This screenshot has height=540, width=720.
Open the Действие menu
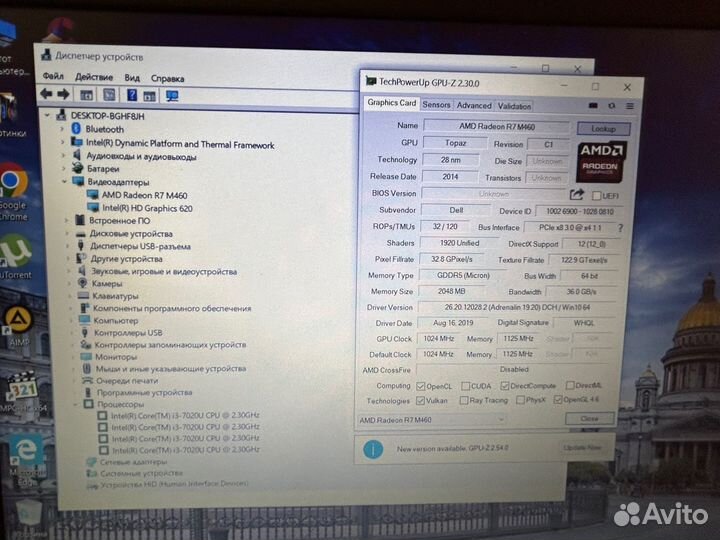pos(94,78)
